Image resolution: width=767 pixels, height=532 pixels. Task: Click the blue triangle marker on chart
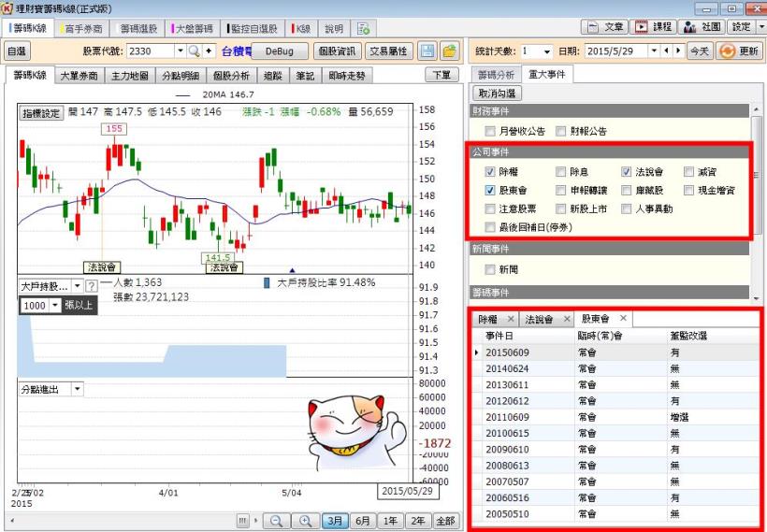[x=292, y=270]
